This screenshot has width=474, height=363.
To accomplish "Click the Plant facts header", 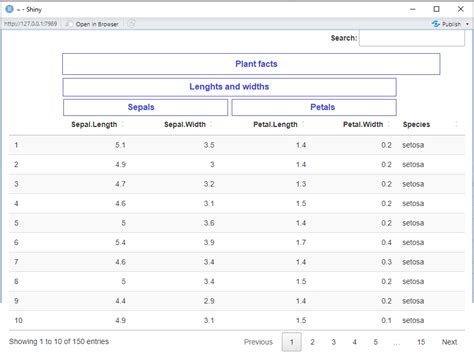I will click(251, 64).
